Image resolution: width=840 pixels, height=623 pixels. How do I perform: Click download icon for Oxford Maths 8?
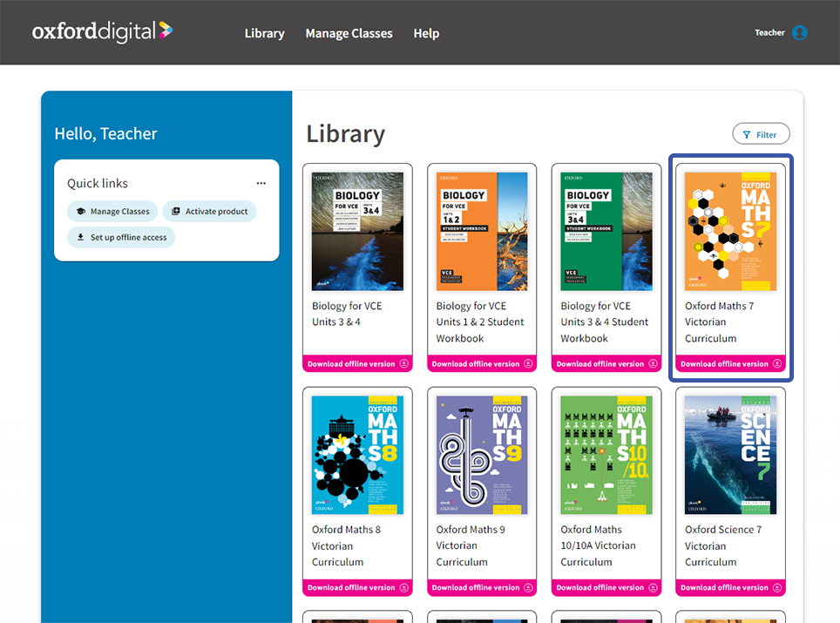404,587
